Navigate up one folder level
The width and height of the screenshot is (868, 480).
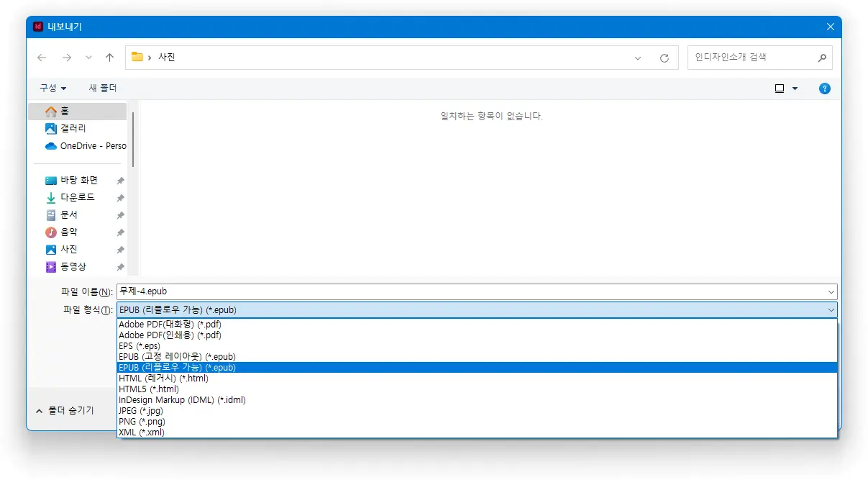pos(109,57)
